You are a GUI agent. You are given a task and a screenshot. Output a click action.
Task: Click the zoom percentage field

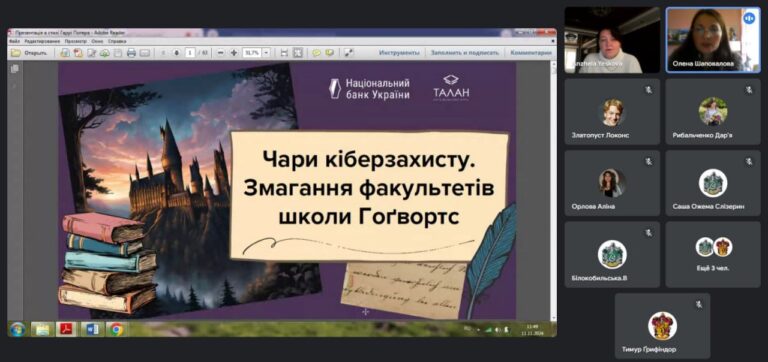pyautogui.click(x=252, y=53)
